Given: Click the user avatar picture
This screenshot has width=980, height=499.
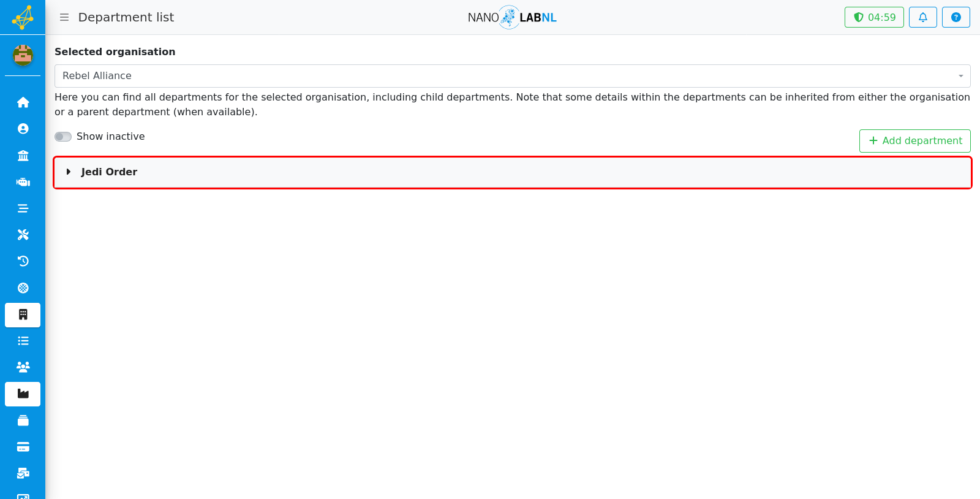Looking at the screenshot, I should (23, 55).
